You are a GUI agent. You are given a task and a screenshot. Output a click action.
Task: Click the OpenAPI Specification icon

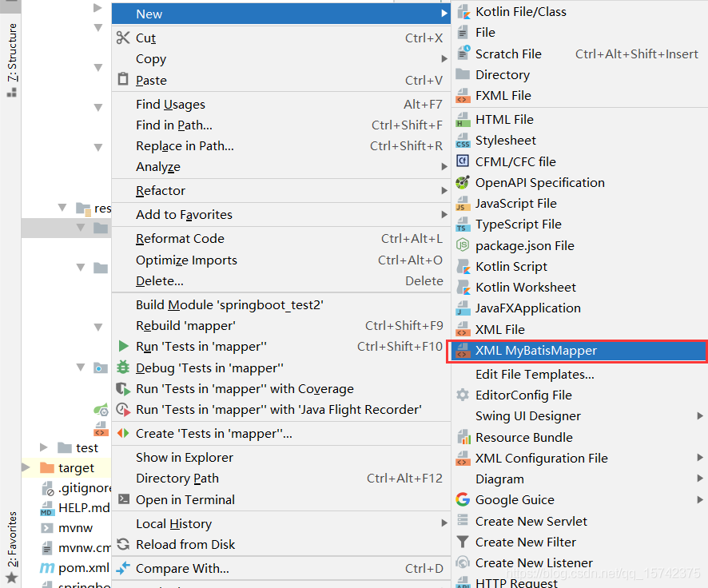pos(463,183)
